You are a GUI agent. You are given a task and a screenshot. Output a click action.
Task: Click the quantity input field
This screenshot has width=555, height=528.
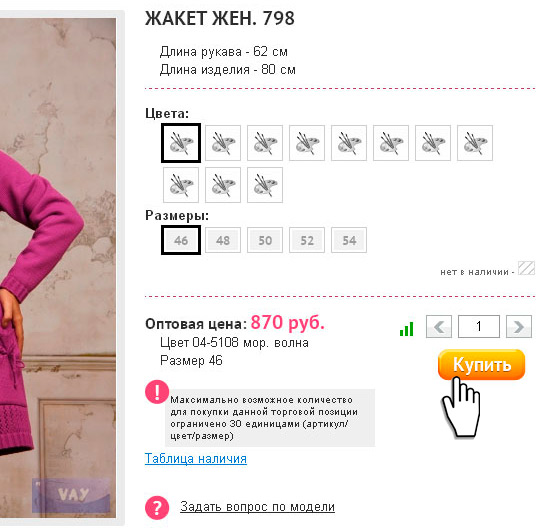point(479,326)
